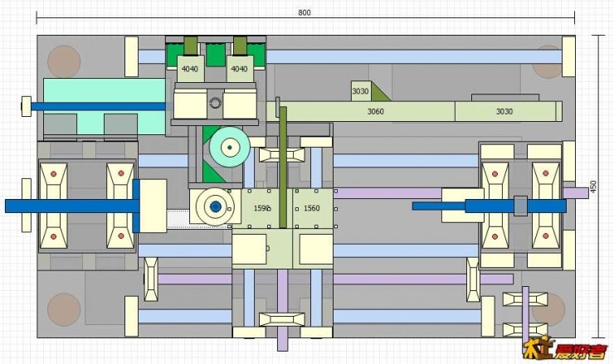614x364 pixels.
Task: Select the 3030 label on the long bar
Action: [x=504, y=112]
